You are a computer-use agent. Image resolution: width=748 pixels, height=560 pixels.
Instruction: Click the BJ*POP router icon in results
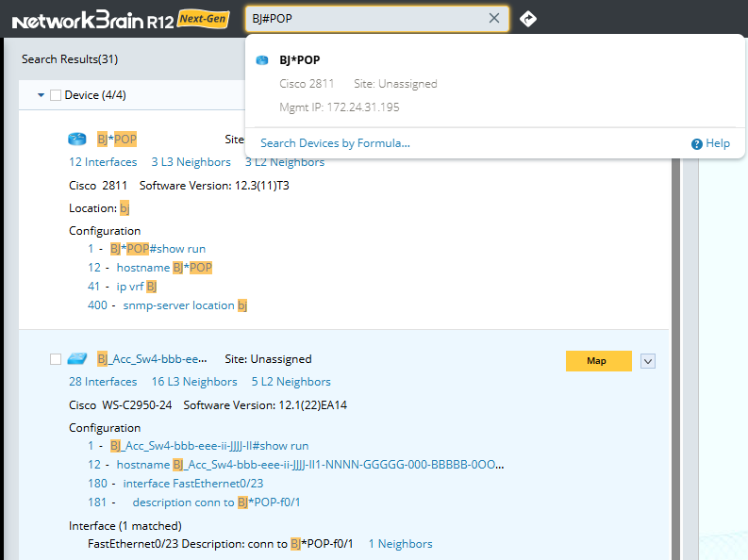(x=76, y=139)
